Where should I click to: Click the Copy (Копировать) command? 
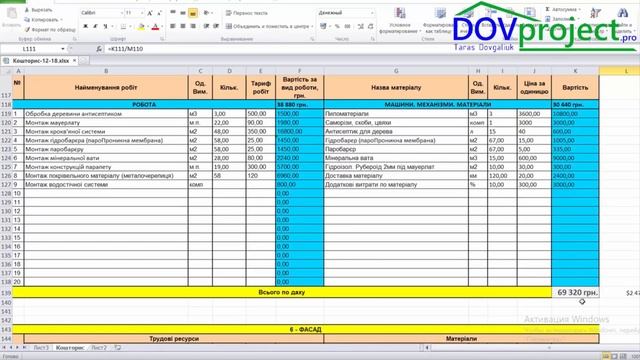pyautogui.click(x=42, y=20)
